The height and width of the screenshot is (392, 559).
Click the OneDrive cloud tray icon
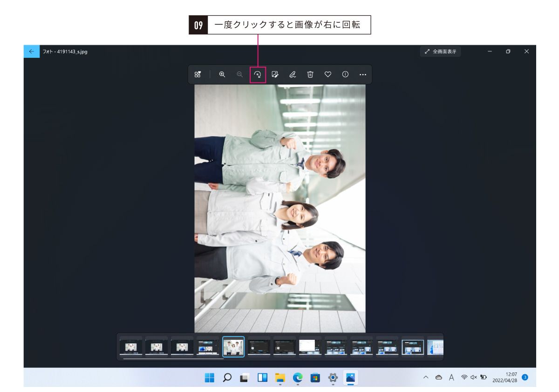438,378
